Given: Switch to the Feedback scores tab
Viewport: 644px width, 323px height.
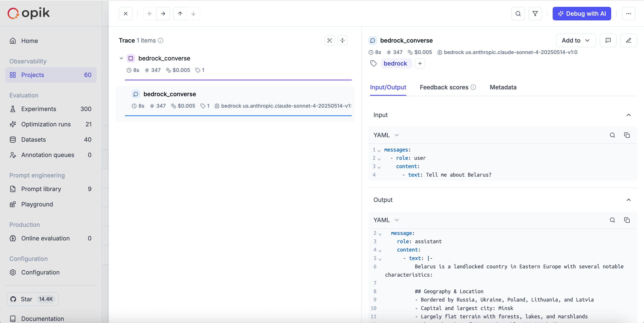Looking at the screenshot, I should point(444,87).
